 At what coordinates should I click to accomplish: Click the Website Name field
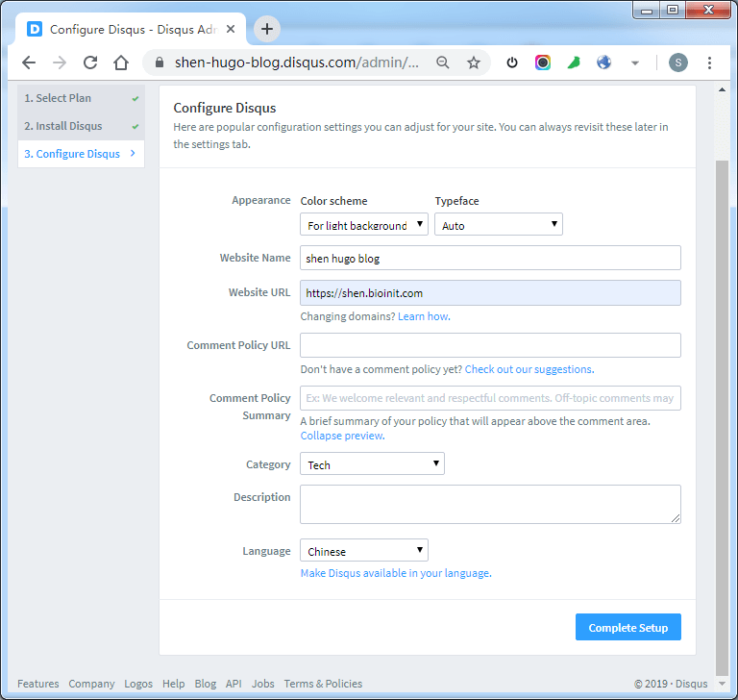pyautogui.click(x=490, y=258)
